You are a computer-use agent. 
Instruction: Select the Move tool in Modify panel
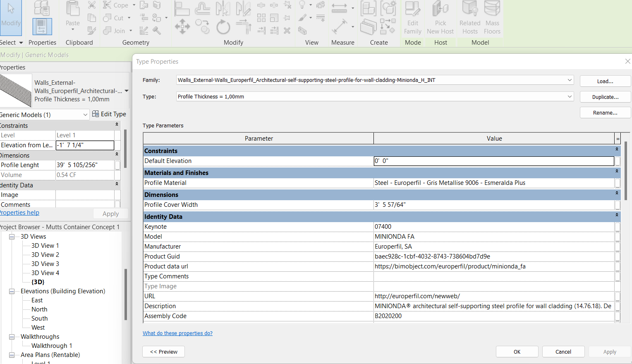point(182,27)
